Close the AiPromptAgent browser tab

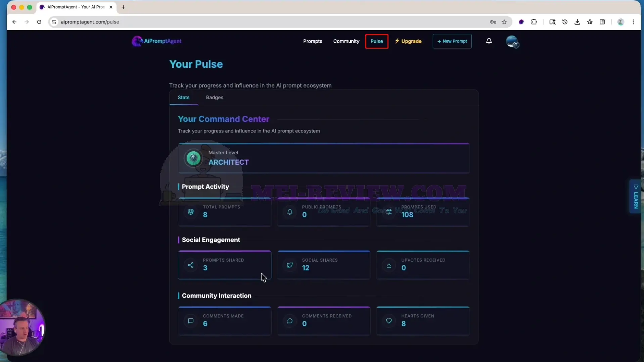[x=111, y=7]
